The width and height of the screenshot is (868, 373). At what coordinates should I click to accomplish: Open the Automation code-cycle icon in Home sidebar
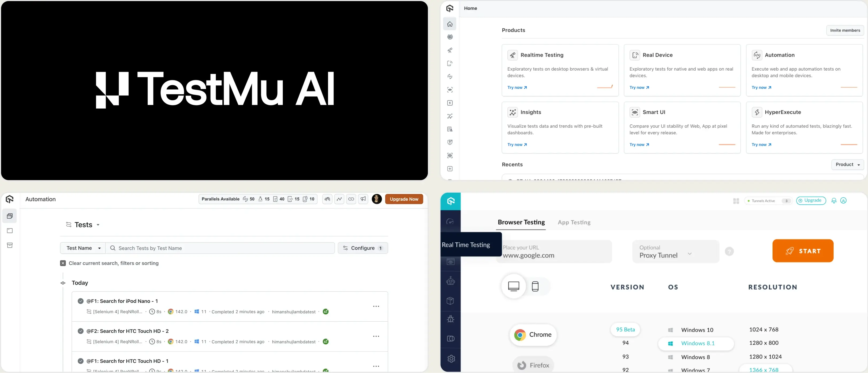click(450, 77)
